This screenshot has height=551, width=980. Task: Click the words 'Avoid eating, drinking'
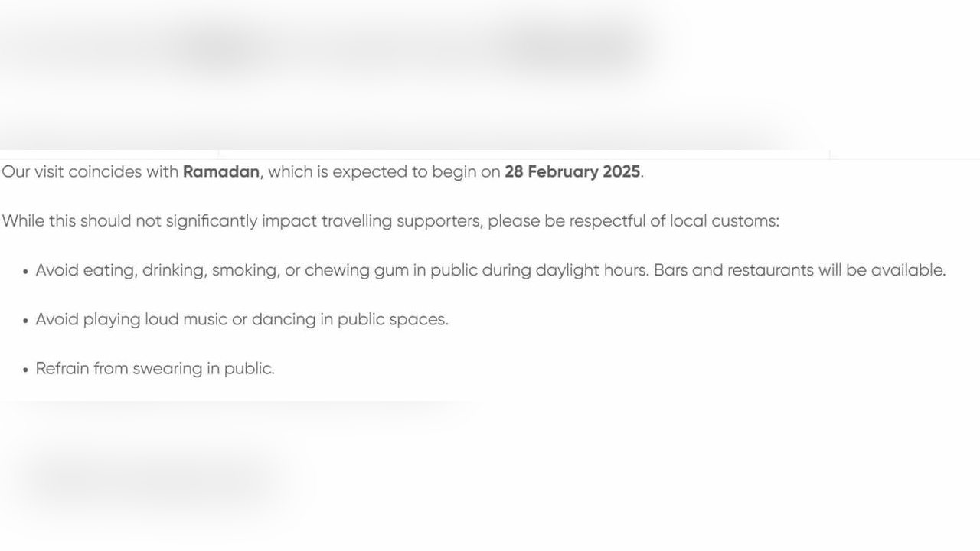point(121,270)
